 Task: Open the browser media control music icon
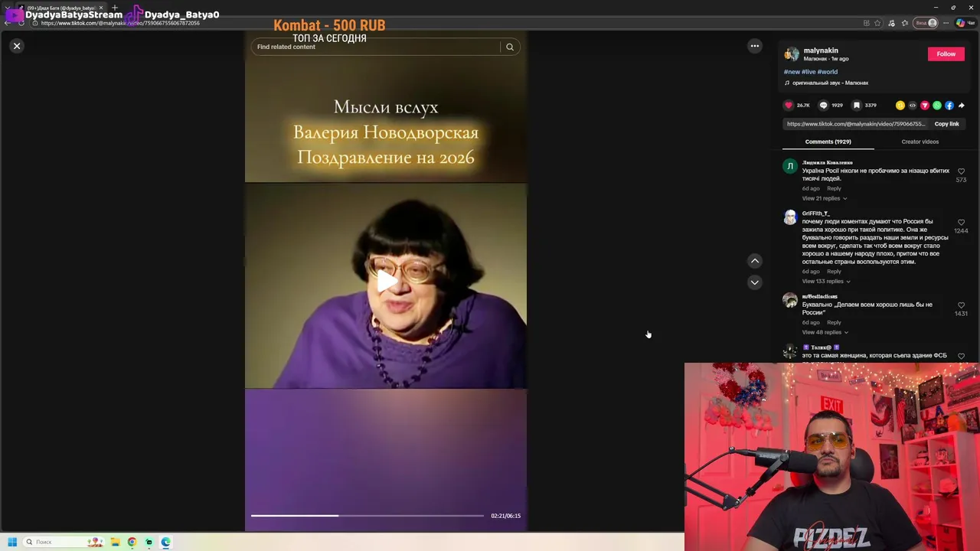click(891, 23)
